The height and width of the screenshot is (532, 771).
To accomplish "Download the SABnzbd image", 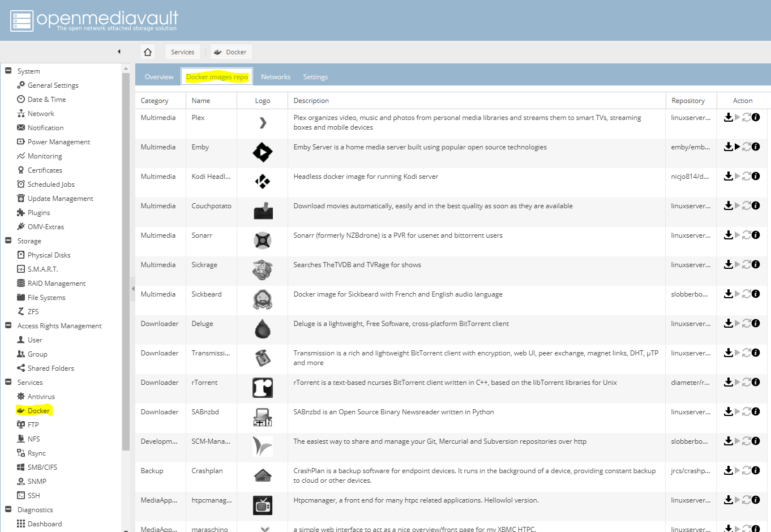I will (x=729, y=411).
